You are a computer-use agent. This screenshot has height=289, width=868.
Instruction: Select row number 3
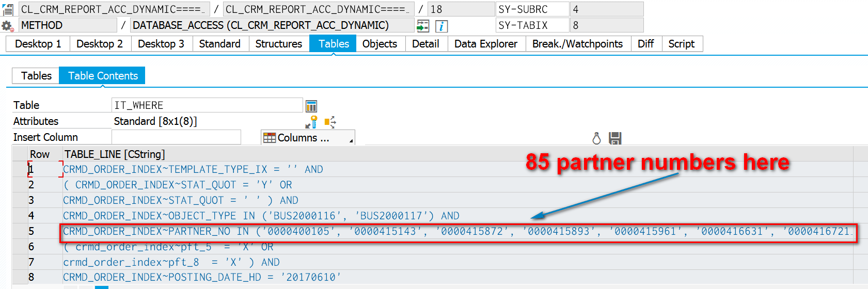pos(45,200)
